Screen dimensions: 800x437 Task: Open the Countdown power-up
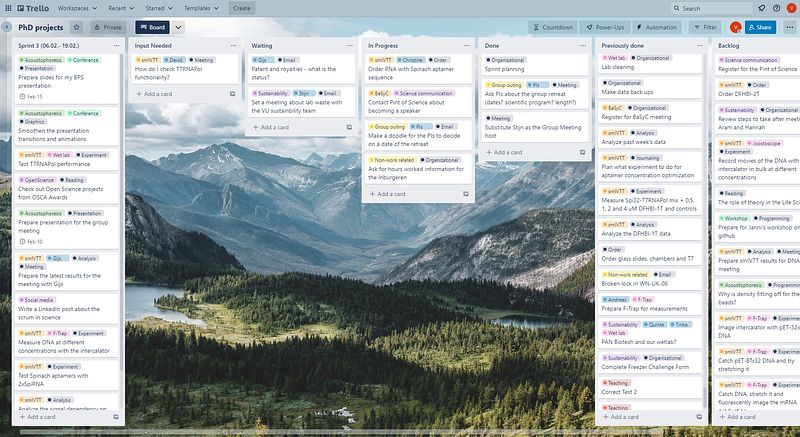(x=550, y=27)
